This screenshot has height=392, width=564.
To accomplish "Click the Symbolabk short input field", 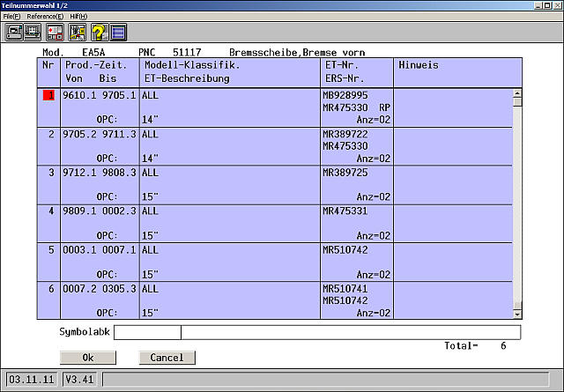I will tap(147, 332).
